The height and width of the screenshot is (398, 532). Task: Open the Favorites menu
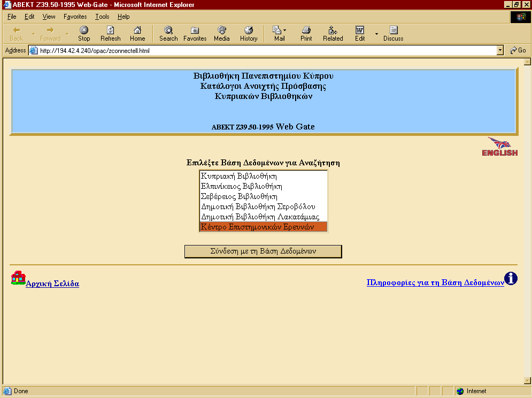[75, 17]
